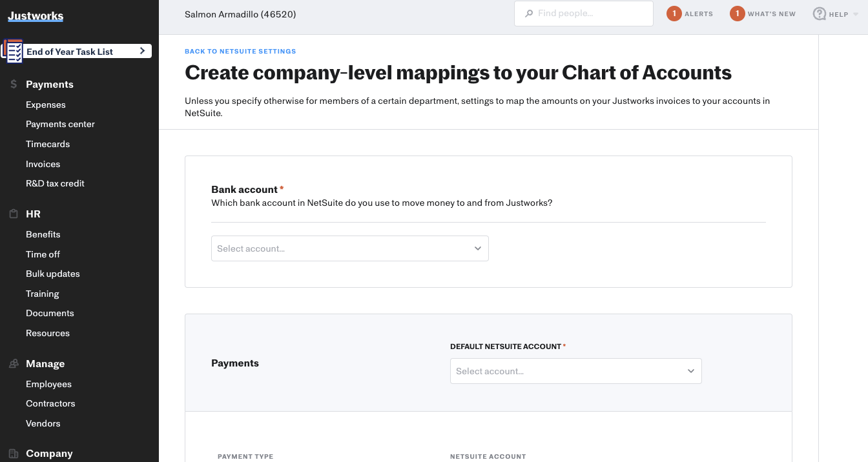Click the Alerts notification badge
868x462 pixels.
(x=674, y=14)
